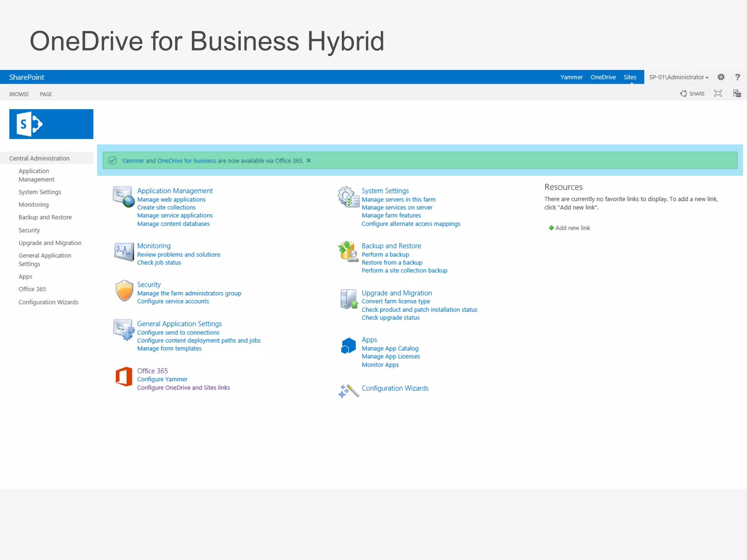Open the BROWSE ribbon tab
The image size is (747, 560).
pos(19,94)
